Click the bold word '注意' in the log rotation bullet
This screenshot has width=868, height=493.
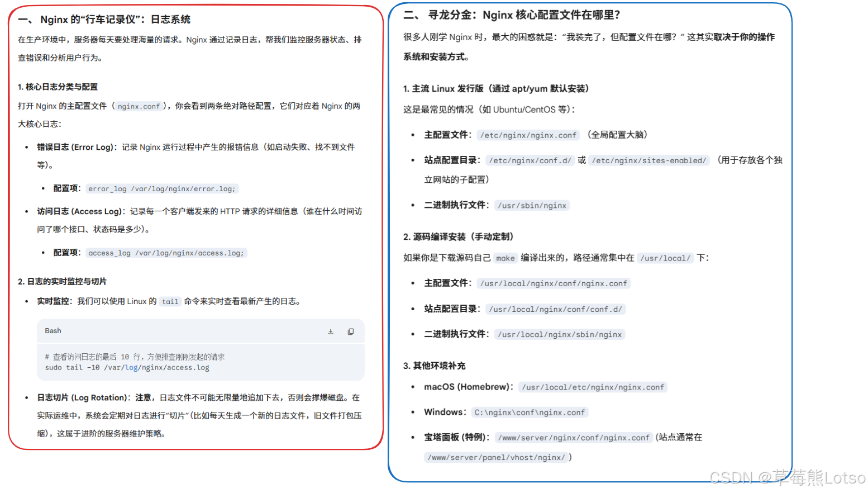point(144,397)
